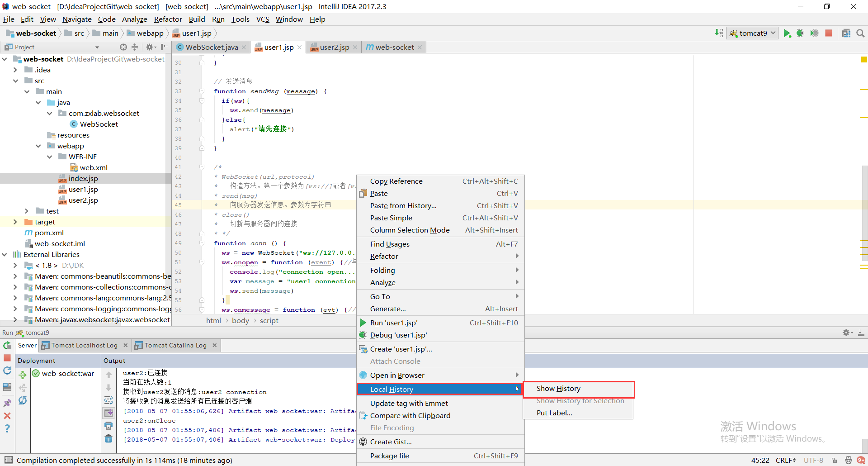Select index.jsp in project tree
The width and height of the screenshot is (868, 466).
point(83,178)
